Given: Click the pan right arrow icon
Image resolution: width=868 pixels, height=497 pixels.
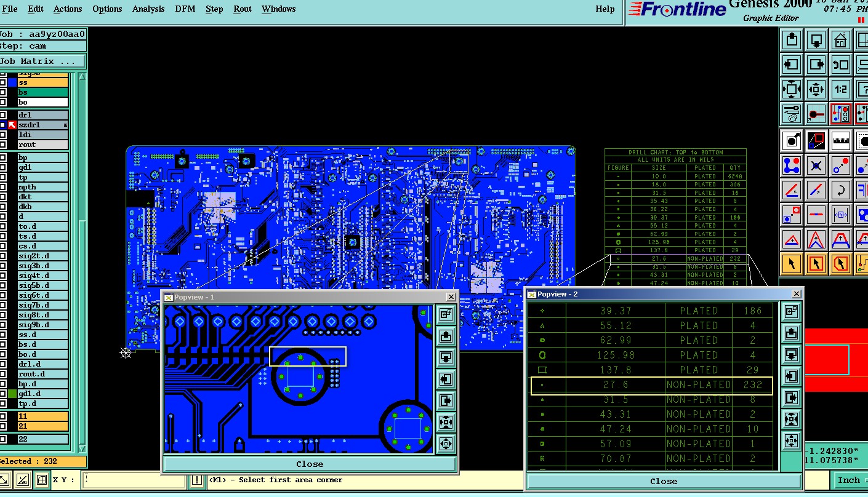Looking at the screenshot, I should pyautogui.click(x=816, y=65).
